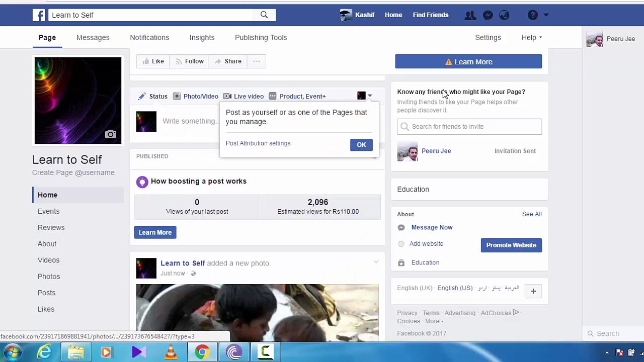Open VLC media player from the taskbar
Image resolution: width=644 pixels, height=362 pixels.
click(x=171, y=352)
